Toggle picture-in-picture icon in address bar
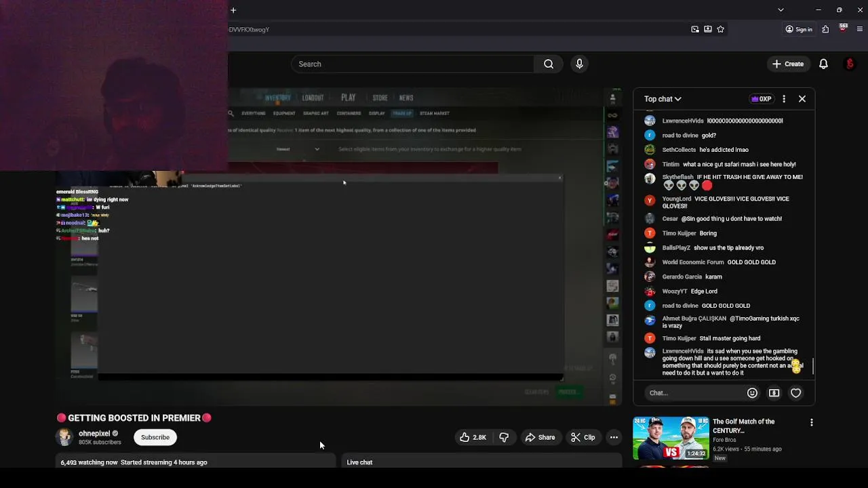Image resolution: width=868 pixels, height=488 pixels. click(695, 29)
